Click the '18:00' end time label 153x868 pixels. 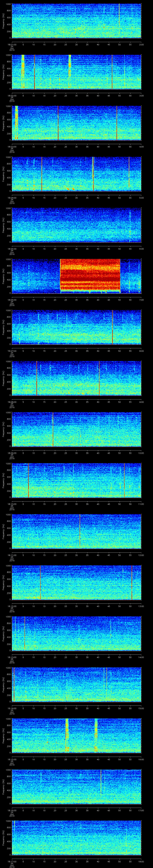[141, 861]
